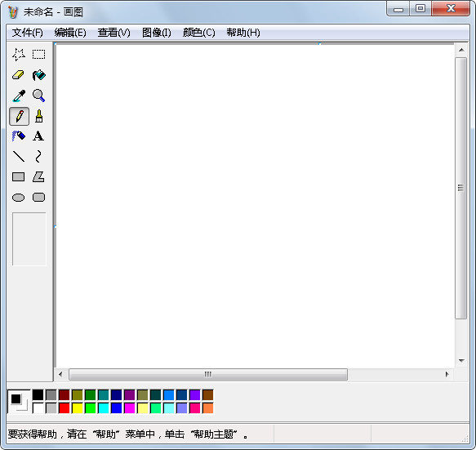
Task: Choose the Ellipse tool
Action: point(19,198)
